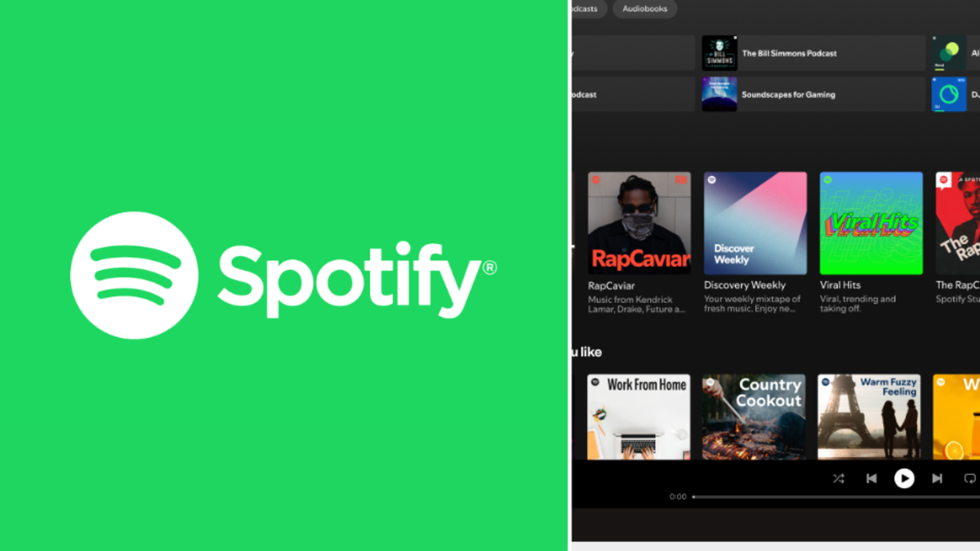The height and width of the screenshot is (551, 980).
Task: Skip to the previous track
Action: coord(871,478)
